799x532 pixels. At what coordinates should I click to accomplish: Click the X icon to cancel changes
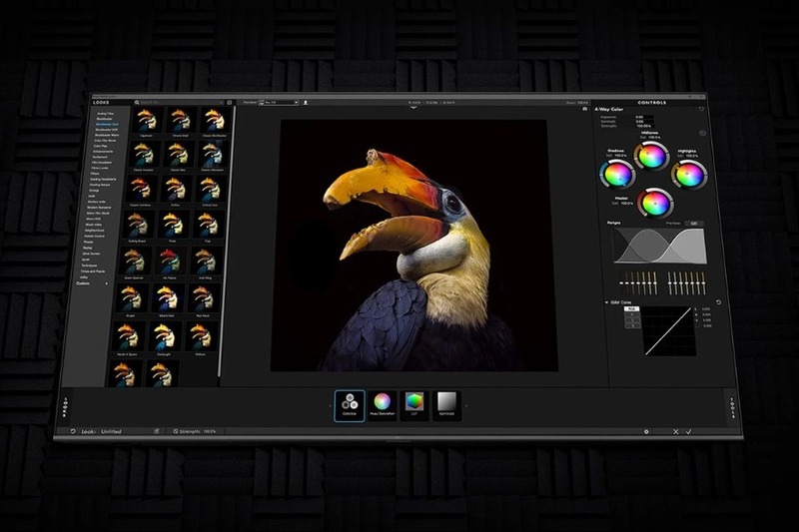point(675,431)
